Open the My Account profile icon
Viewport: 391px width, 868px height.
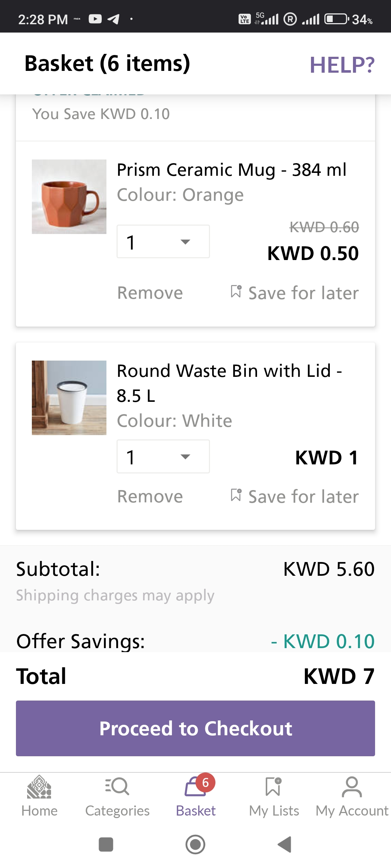point(352,787)
